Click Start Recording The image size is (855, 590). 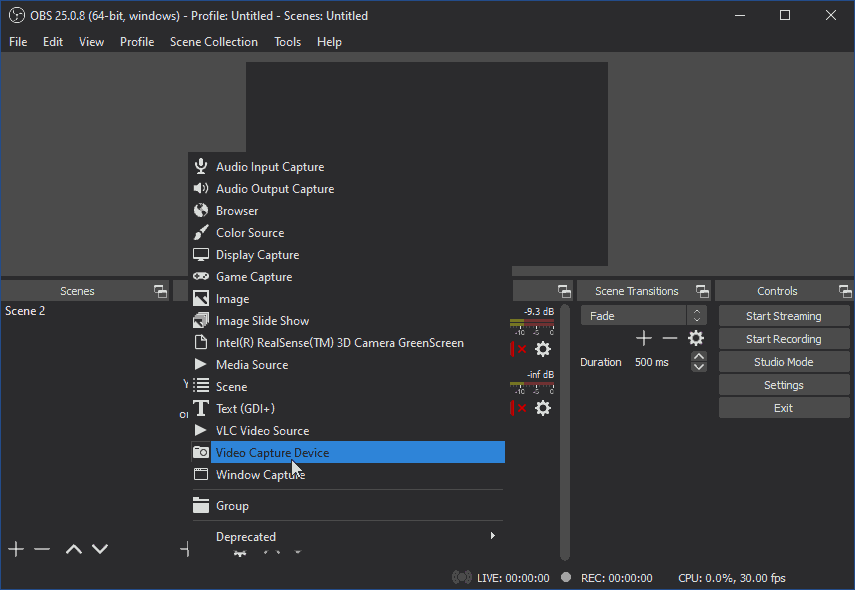(784, 339)
